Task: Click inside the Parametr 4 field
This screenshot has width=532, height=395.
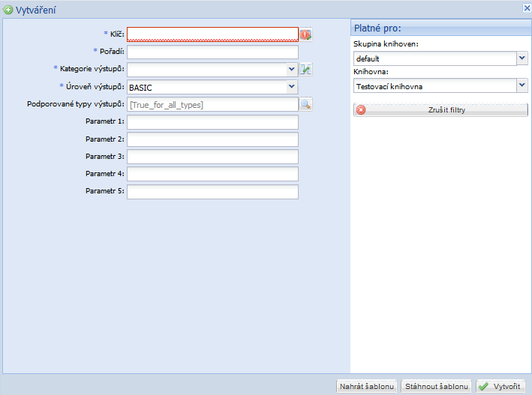Action: point(212,174)
